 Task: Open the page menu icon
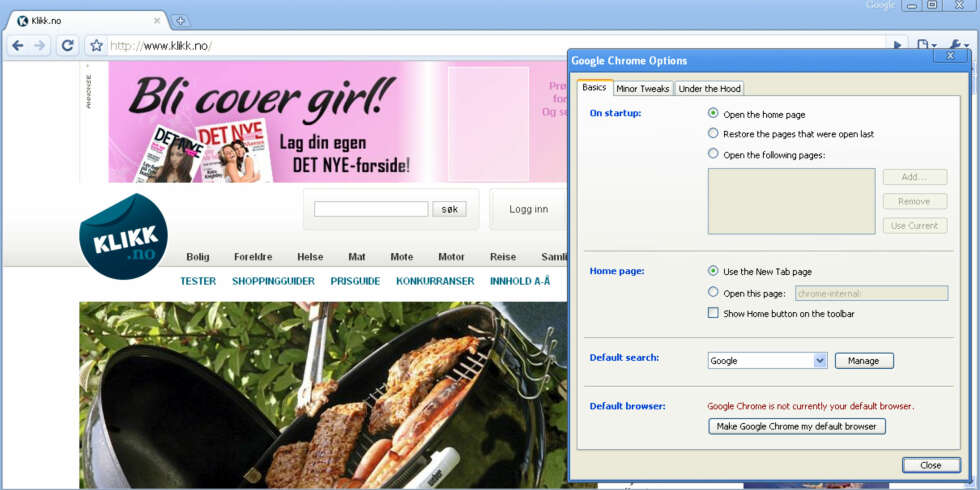926,46
